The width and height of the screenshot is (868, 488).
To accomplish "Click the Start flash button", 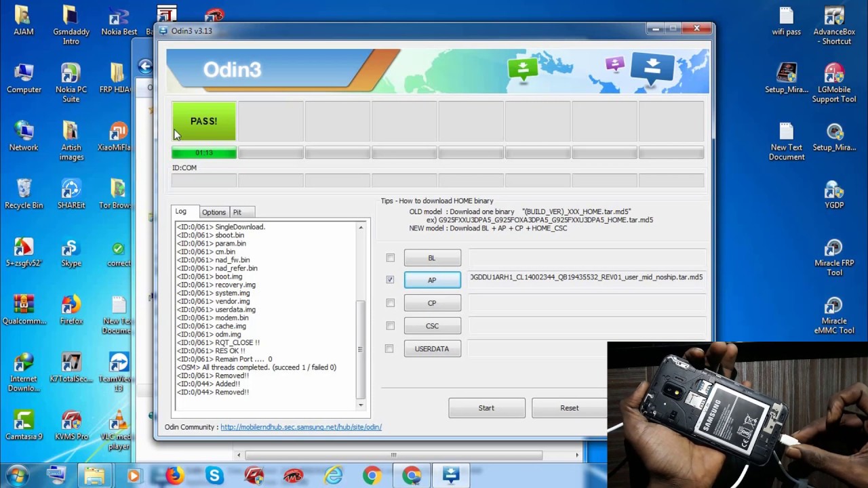I will click(486, 408).
